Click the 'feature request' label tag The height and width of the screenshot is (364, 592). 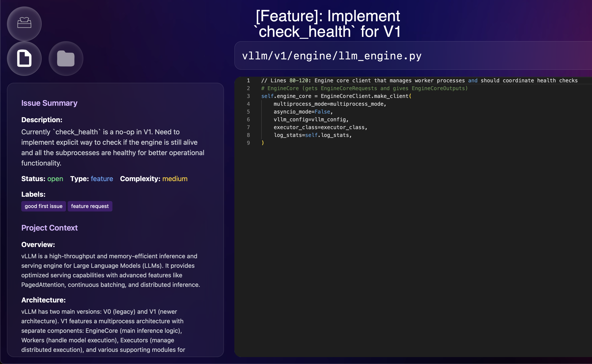[x=90, y=206]
